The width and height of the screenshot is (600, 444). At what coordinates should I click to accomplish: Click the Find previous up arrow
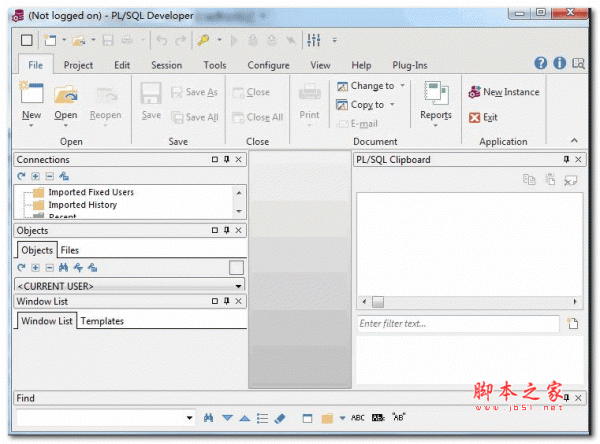[245, 418]
